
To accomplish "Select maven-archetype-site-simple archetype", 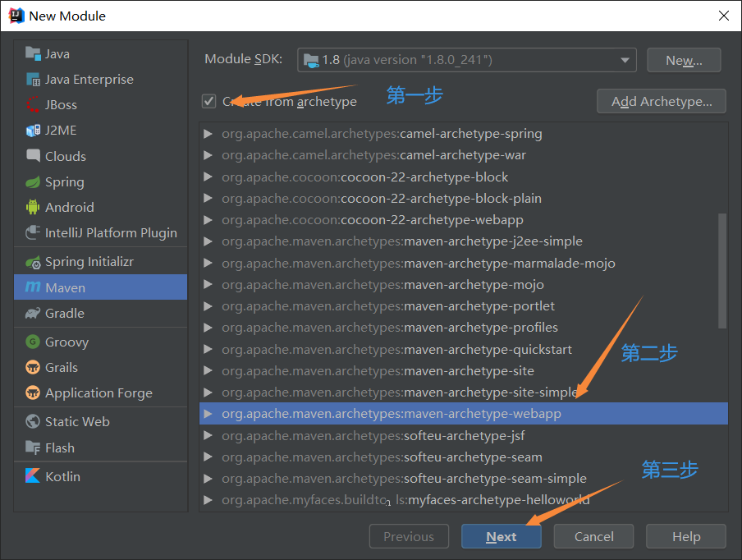I will 463,392.
